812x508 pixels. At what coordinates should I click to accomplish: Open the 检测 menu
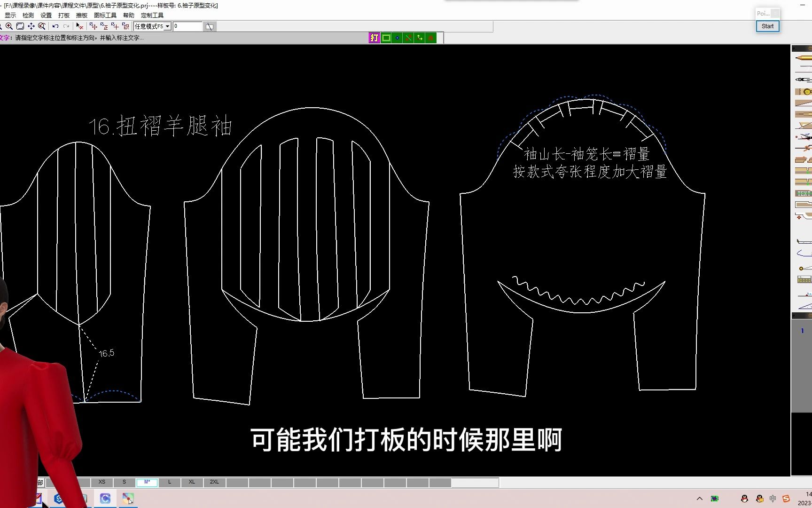(x=28, y=16)
